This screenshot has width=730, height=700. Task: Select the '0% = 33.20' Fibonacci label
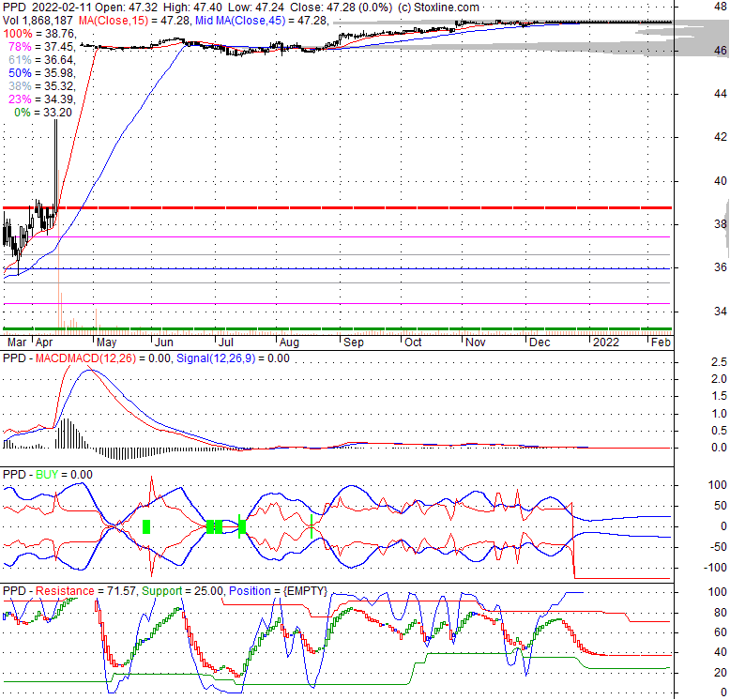pyautogui.click(x=43, y=113)
